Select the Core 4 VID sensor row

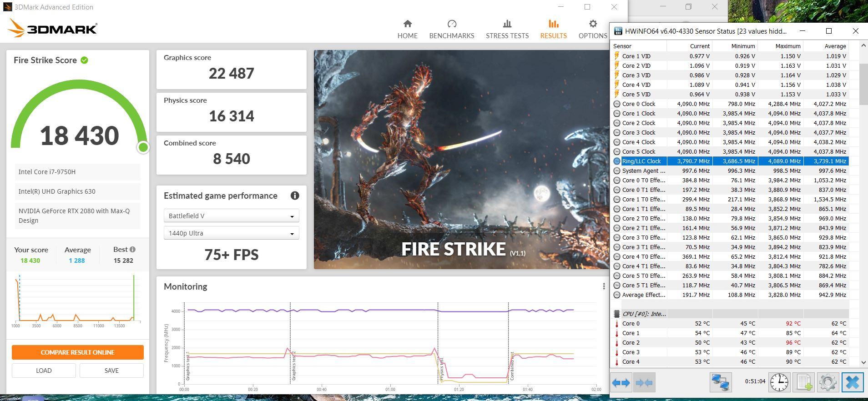[730, 85]
